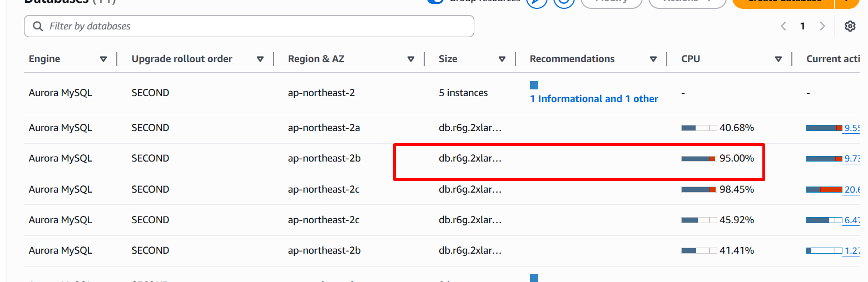Click 'Aurora MySQL' in the 5 instances row
The image size is (868, 282).
point(61,93)
